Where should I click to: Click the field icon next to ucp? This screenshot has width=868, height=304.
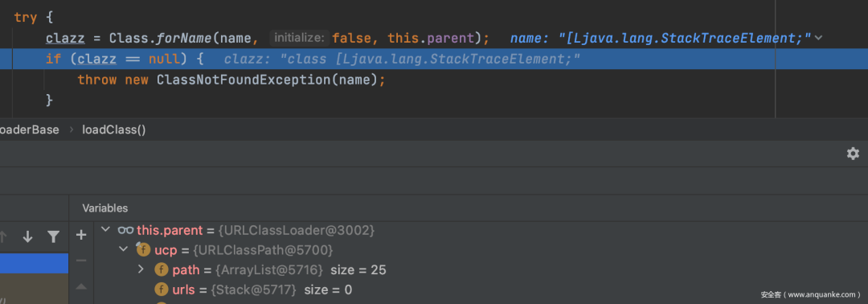coord(144,250)
